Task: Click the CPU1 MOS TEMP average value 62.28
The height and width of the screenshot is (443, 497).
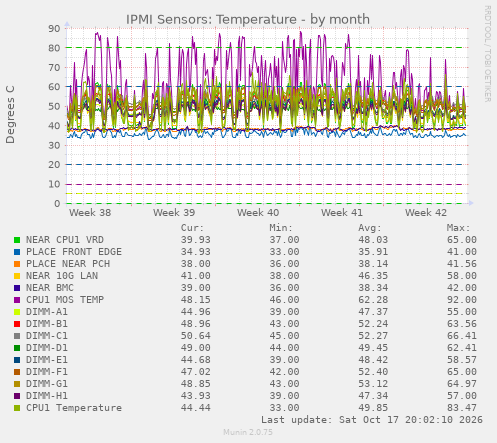Action: click(373, 300)
